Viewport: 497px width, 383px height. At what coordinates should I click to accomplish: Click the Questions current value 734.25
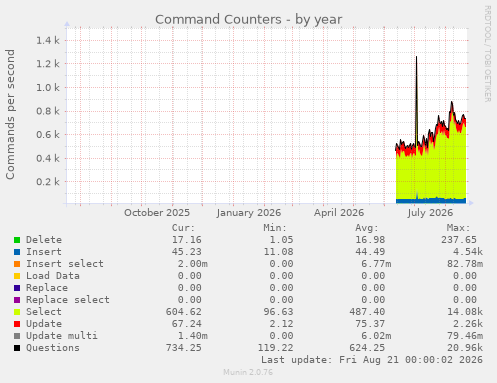click(x=184, y=348)
